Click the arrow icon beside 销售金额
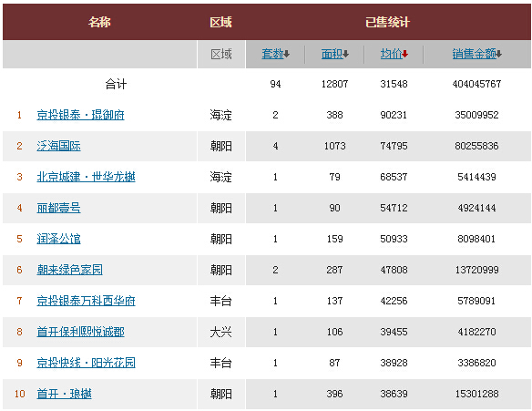 pyautogui.click(x=499, y=54)
